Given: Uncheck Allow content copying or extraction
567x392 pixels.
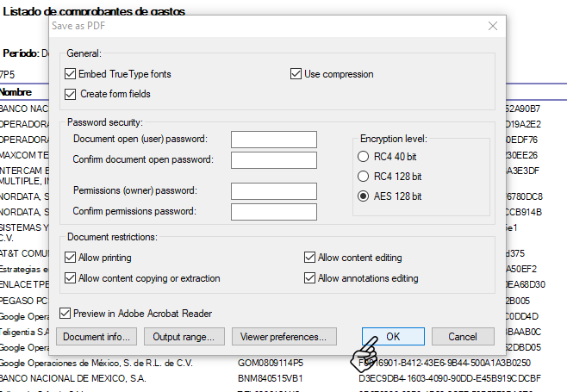Looking at the screenshot, I should coord(71,278).
